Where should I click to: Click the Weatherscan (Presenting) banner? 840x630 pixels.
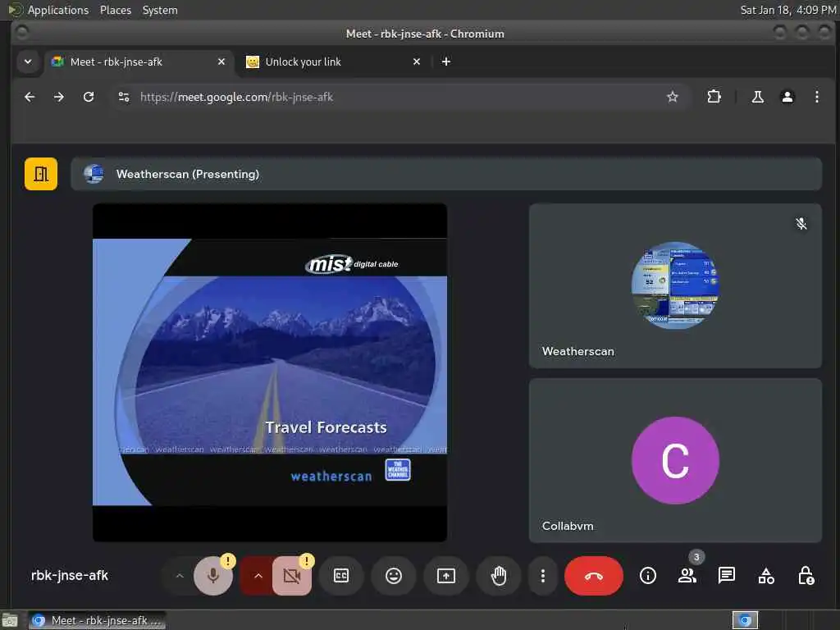(445, 174)
